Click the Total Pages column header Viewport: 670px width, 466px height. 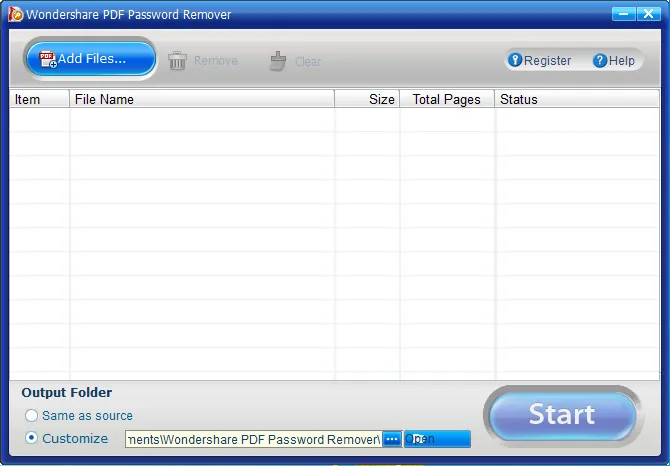coord(447,99)
